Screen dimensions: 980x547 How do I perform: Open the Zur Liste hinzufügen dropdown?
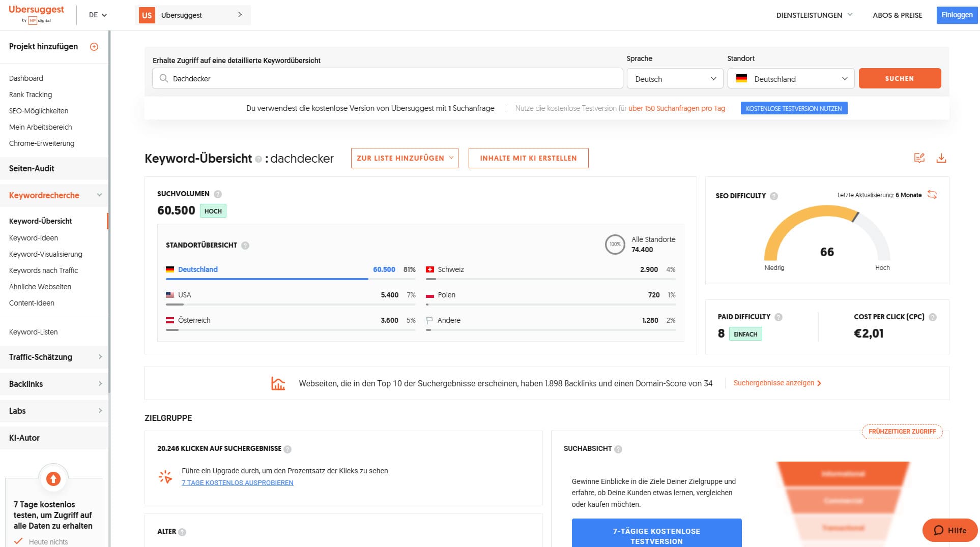coord(405,158)
